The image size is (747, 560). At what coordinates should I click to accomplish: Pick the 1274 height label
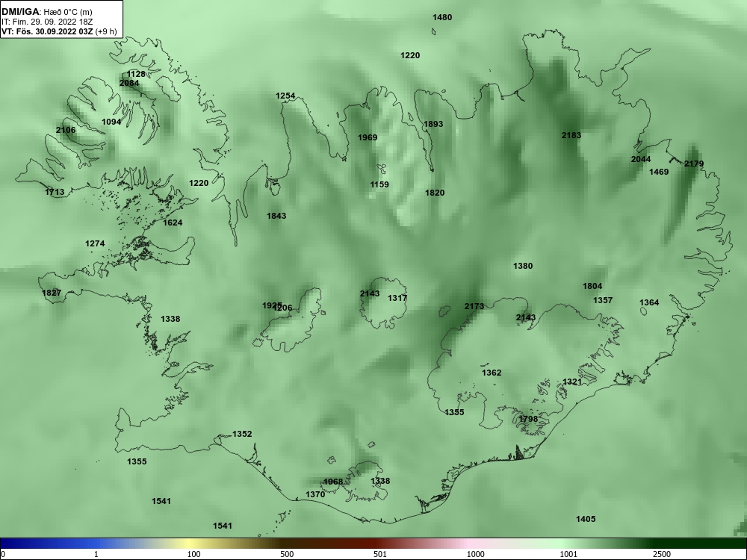[95, 244]
